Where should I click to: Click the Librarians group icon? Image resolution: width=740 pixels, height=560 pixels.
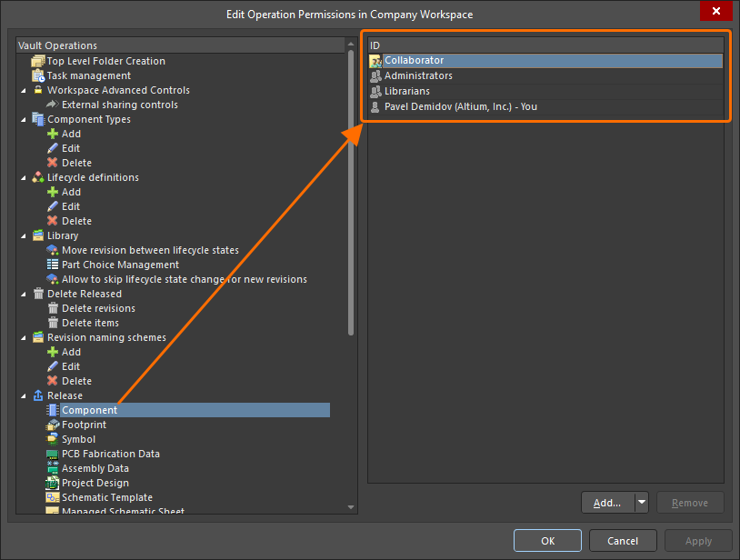[375, 92]
